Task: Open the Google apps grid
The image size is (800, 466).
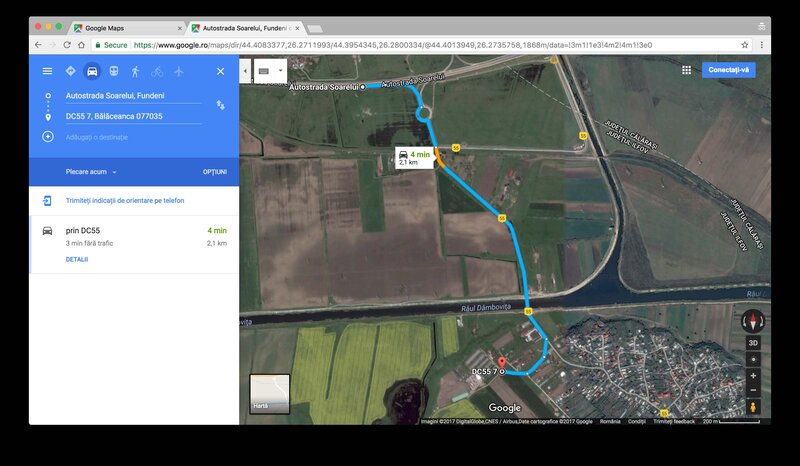Action: [x=686, y=70]
